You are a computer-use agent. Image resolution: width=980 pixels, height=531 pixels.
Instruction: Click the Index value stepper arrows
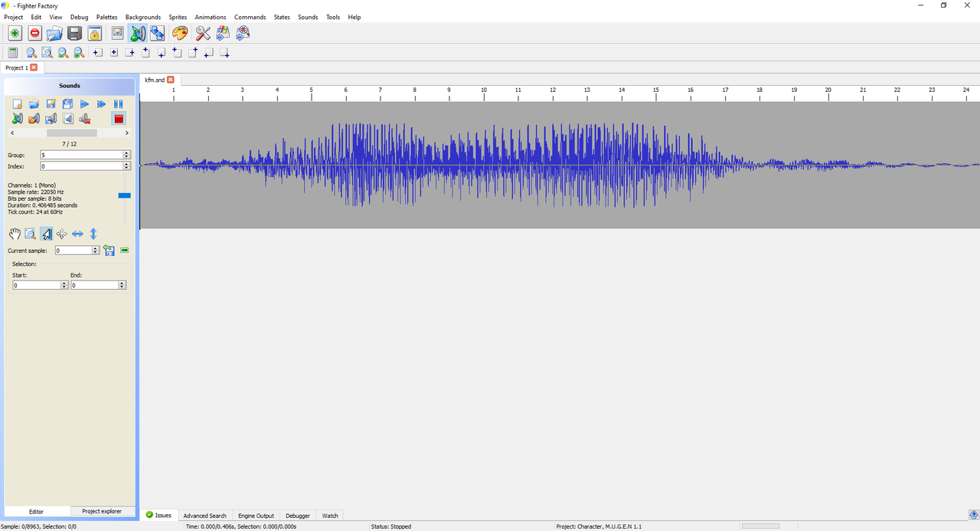[x=126, y=166]
